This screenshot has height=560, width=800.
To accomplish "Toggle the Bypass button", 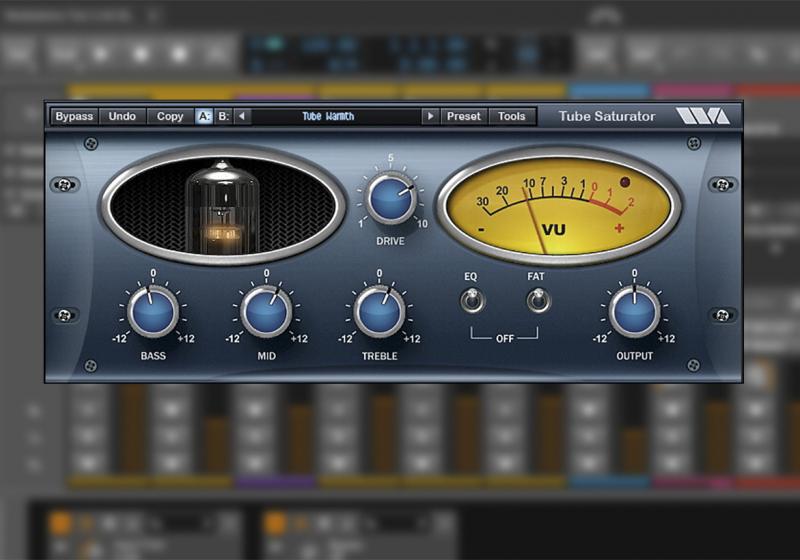I will point(74,116).
